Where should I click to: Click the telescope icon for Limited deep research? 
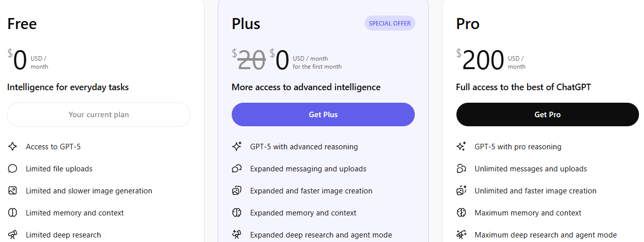point(13,234)
